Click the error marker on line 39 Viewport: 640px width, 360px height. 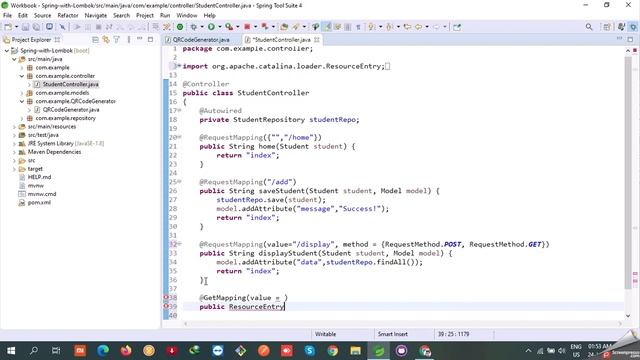pyautogui.click(x=166, y=307)
